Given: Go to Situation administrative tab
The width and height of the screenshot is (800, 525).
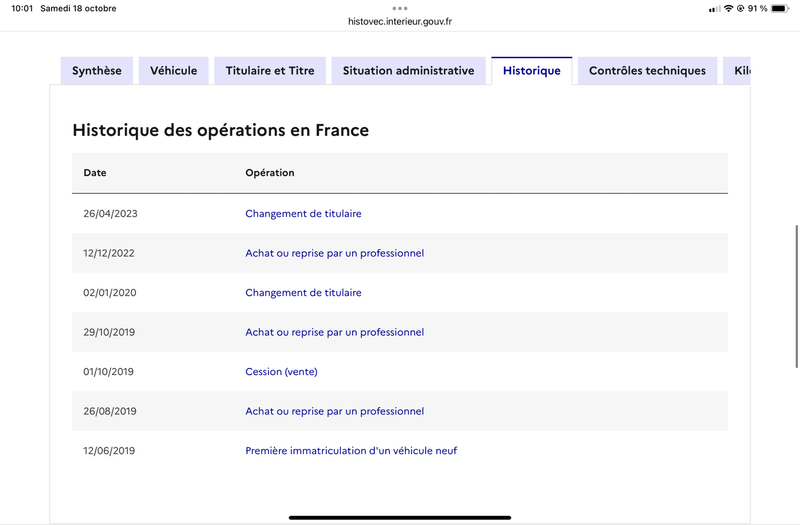Looking at the screenshot, I should [x=408, y=71].
